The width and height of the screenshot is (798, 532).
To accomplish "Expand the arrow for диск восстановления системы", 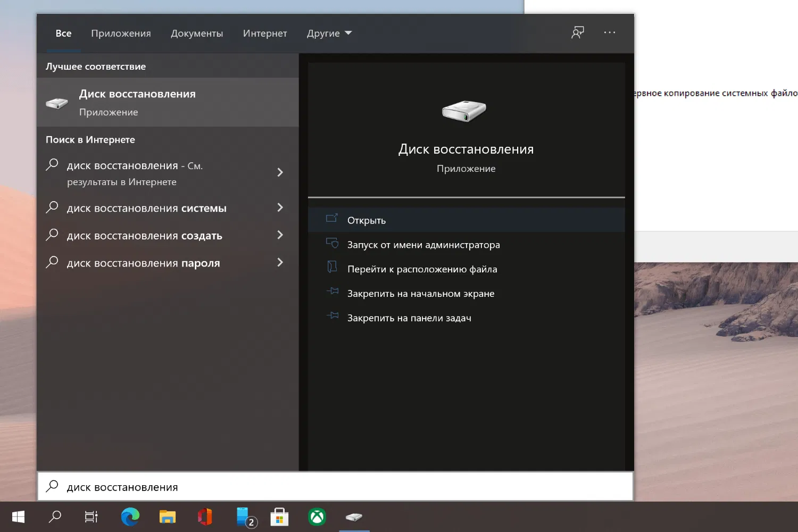I will [x=280, y=207].
